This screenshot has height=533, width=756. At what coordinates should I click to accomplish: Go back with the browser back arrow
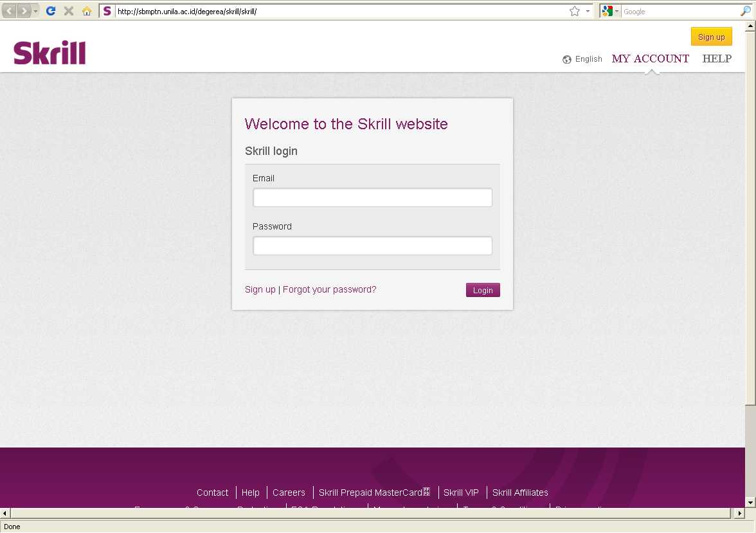pyautogui.click(x=9, y=11)
